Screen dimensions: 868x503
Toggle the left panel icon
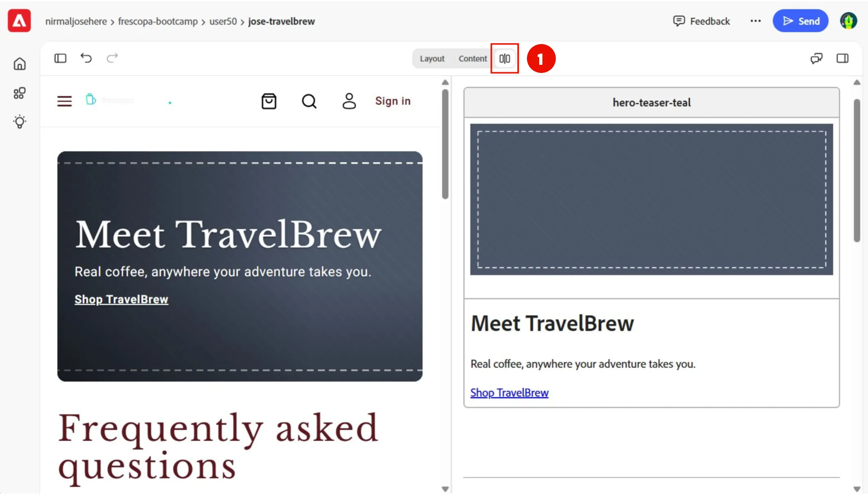click(60, 58)
